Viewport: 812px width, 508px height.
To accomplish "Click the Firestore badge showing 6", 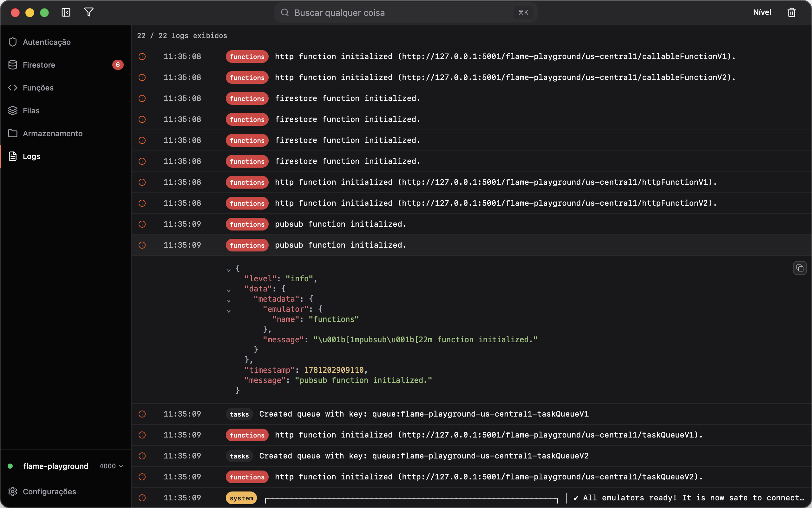I will coord(118,65).
